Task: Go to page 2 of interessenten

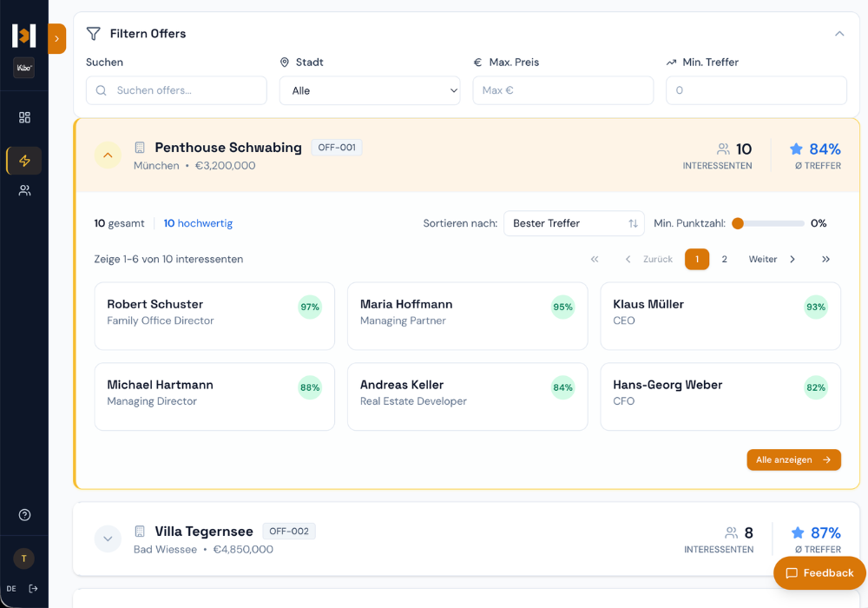Action: [724, 259]
